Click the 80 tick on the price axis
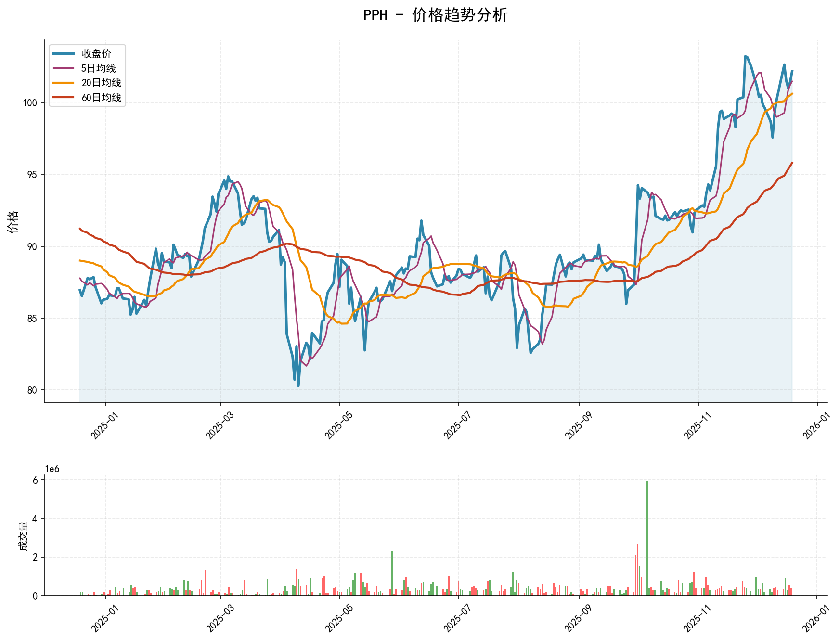840x641 pixels. [x=33, y=390]
